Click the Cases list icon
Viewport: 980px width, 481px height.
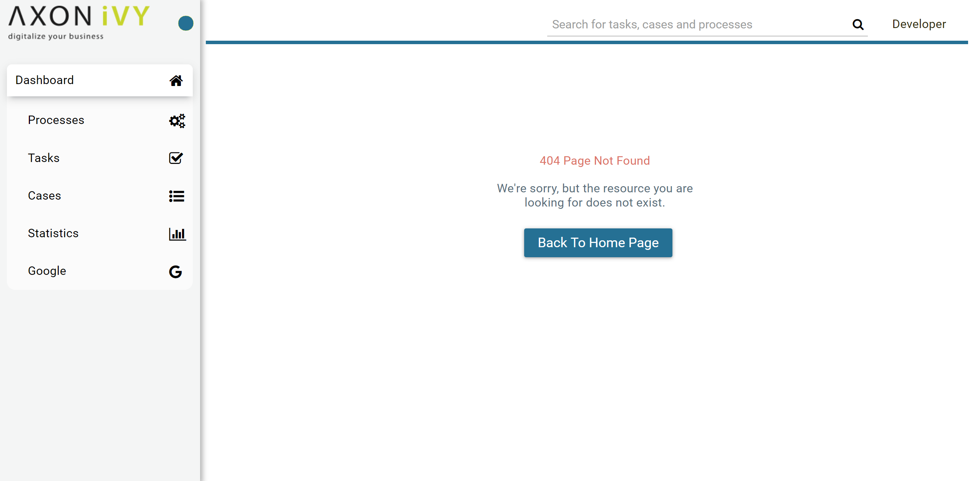coord(177,196)
